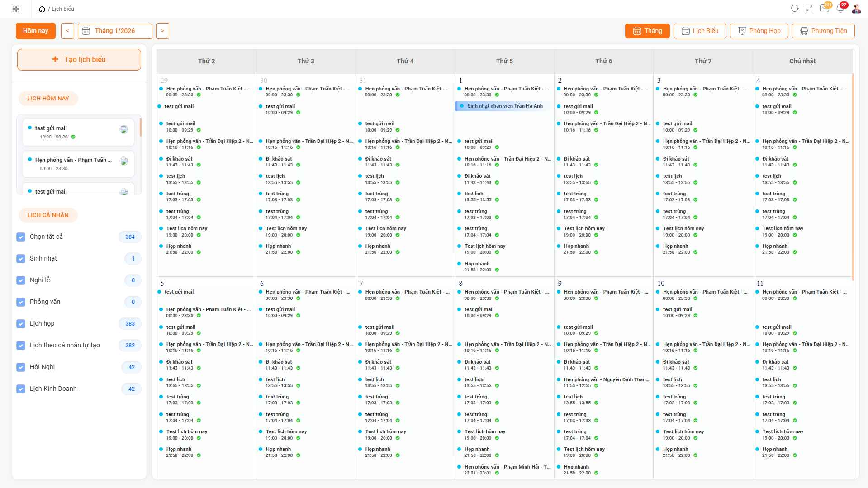Viewport: 868px width, 488px height.
Task: Click the Tạo lịch biểu button
Action: pyautogui.click(x=79, y=60)
